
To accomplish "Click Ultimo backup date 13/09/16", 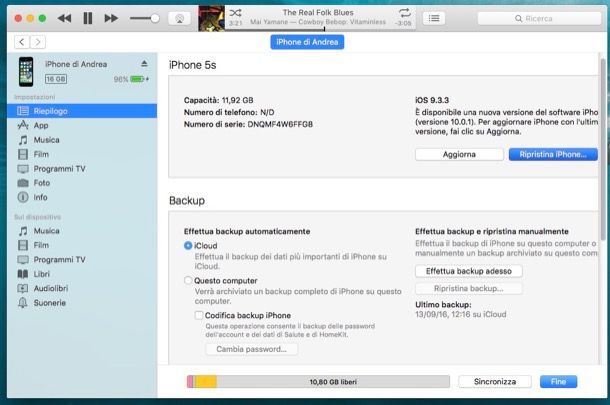I will click(461, 314).
